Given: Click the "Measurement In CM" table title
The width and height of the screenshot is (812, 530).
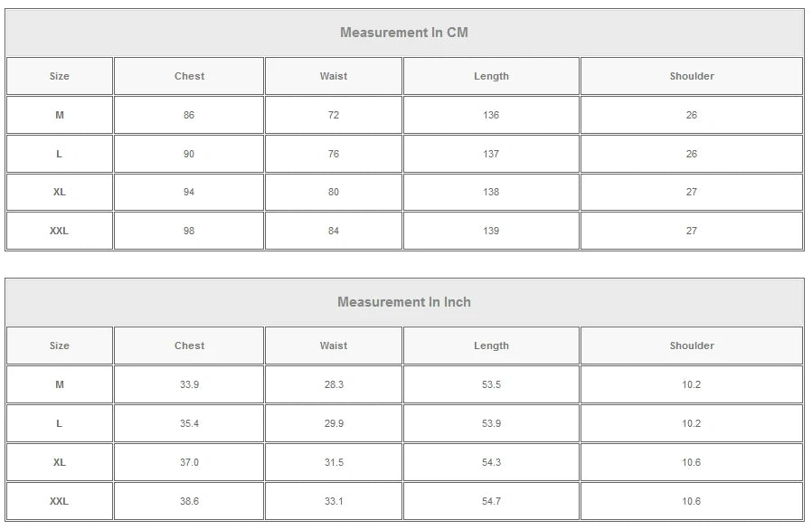Looking at the screenshot, I should pyautogui.click(x=404, y=33).
